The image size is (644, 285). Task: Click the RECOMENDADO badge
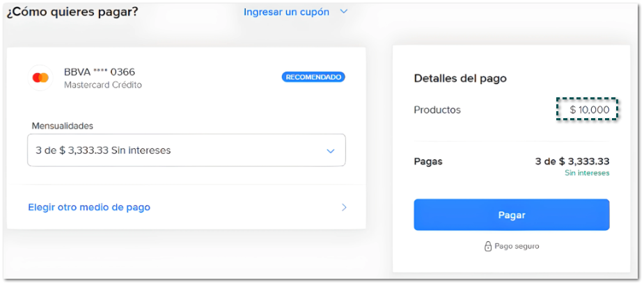pos(313,77)
